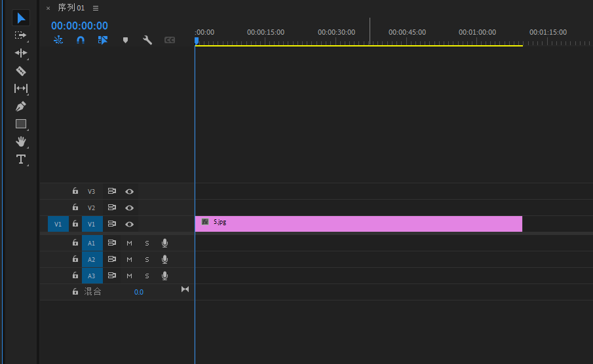
Task: Select the Type tool
Action: [x=20, y=159]
